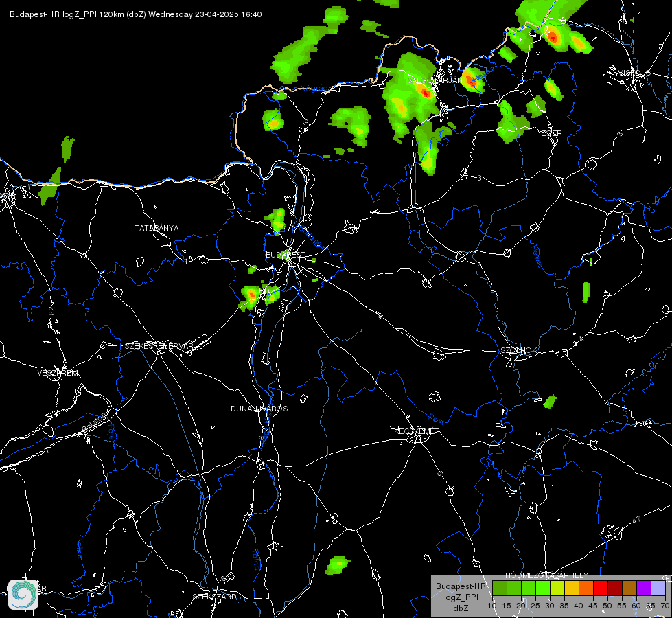
Task: Click the HODMEZOVASARHELY city label
Action: coord(547,575)
